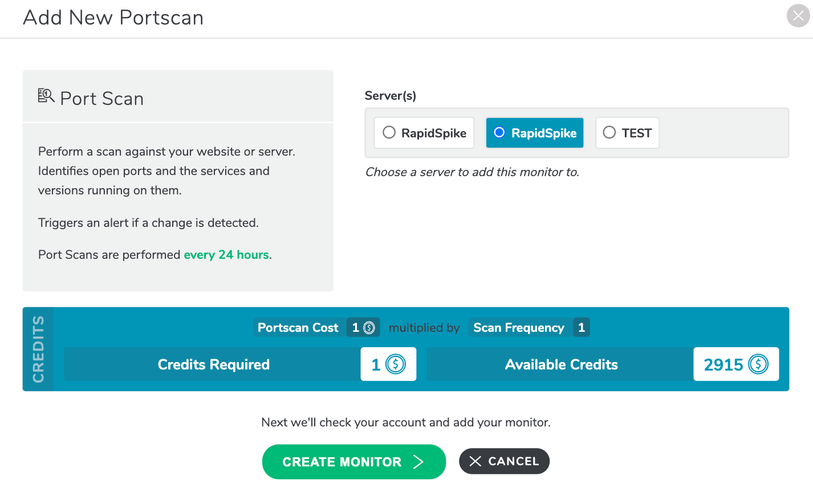Screen dimensions: 813x504
Task: Click the Credits Required bar
Action: pos(213,364)
